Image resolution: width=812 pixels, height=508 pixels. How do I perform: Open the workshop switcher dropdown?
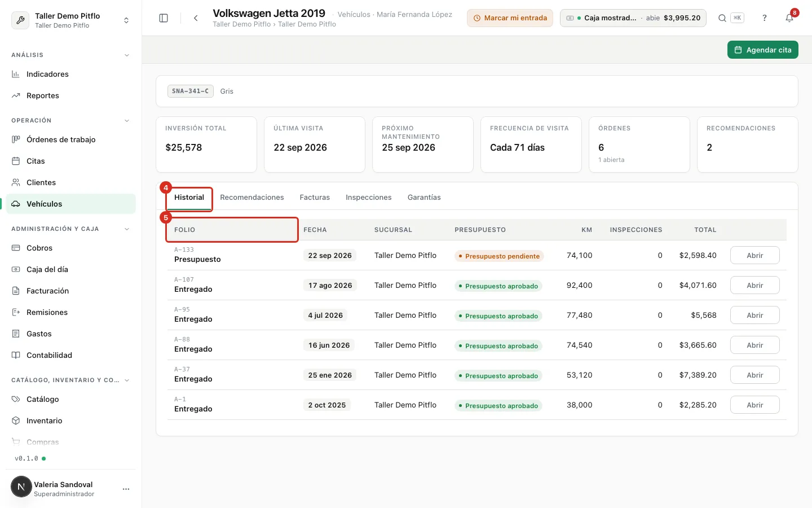pos(126,20)
